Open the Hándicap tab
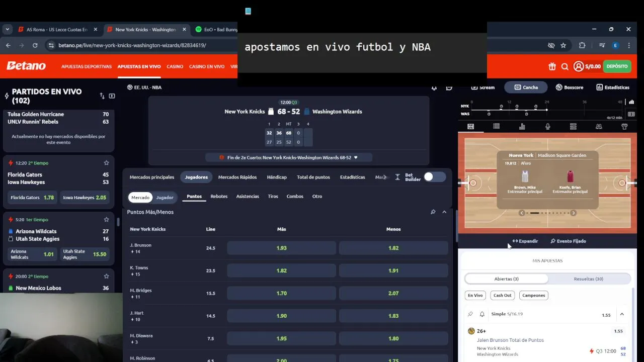Screen dimensions: 644x362 [x=277, y=177]
